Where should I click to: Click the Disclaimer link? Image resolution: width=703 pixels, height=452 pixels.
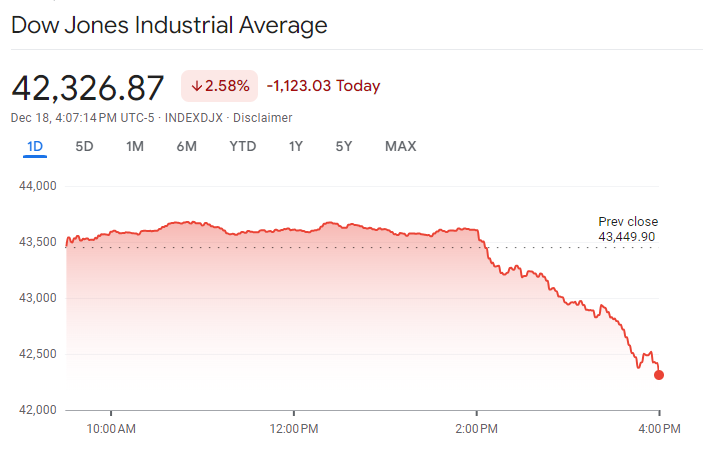[x=262, y=118]
